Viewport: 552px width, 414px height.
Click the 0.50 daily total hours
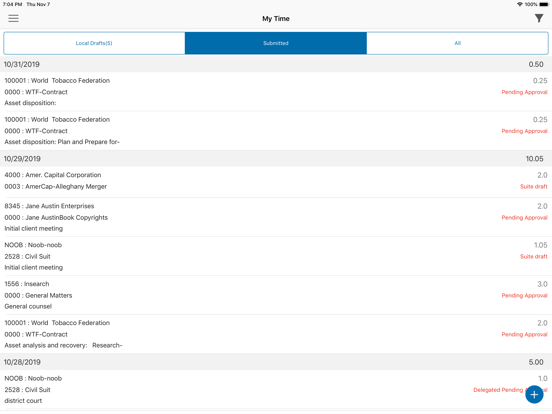click(536, 64)
